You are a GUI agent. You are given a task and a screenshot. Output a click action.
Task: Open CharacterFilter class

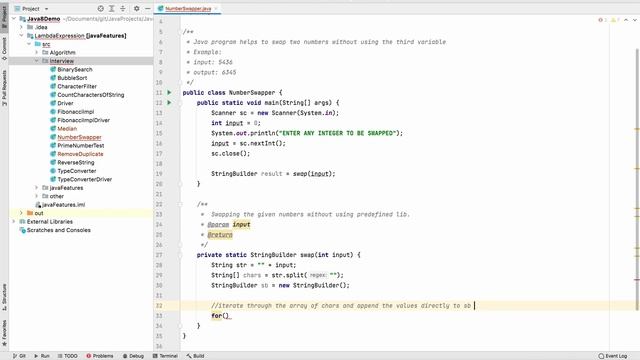77,87
